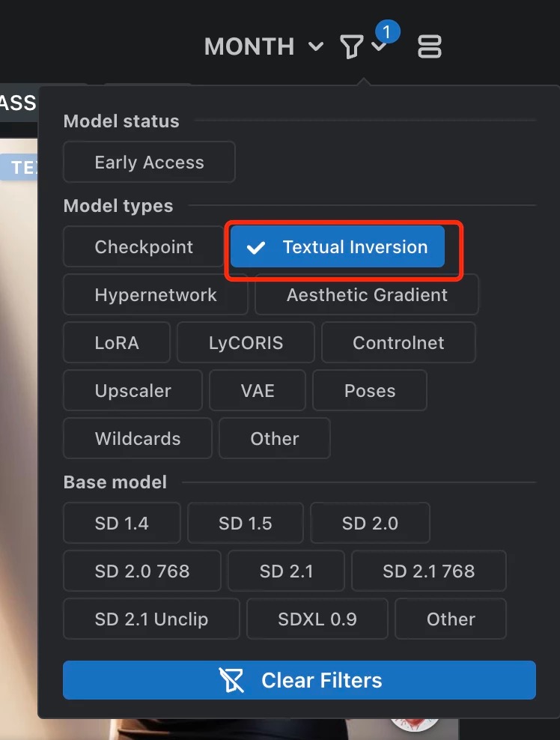Click the crossed-out funnel icon in Clear Filters
This screenshot has width=560, height=740.
232,680
